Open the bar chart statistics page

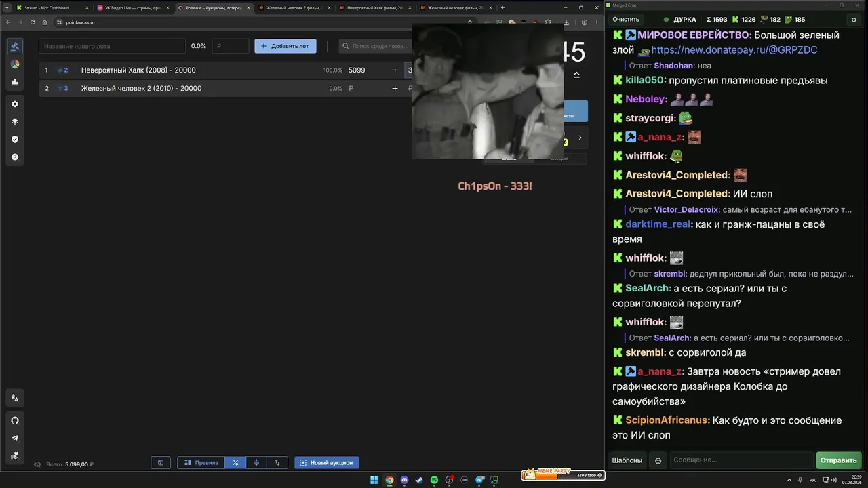coord(15,82)
